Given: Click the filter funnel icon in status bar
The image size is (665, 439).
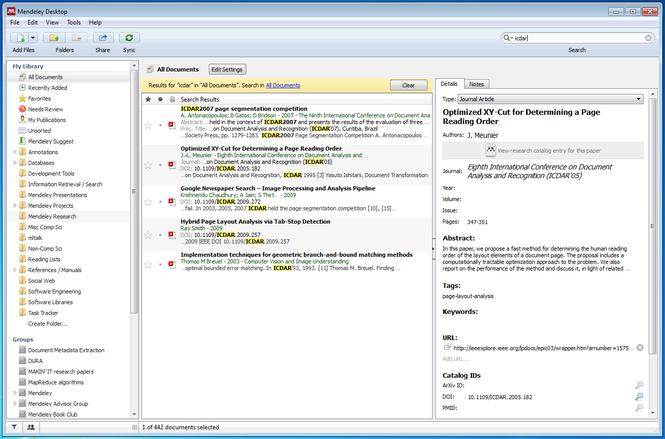Looking at the screenshot, I should pos(14,427).
